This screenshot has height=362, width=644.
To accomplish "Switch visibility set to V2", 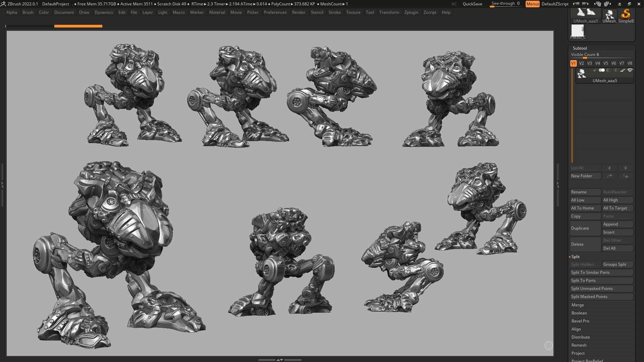I will pyautogui.click(x=581, y=63).
